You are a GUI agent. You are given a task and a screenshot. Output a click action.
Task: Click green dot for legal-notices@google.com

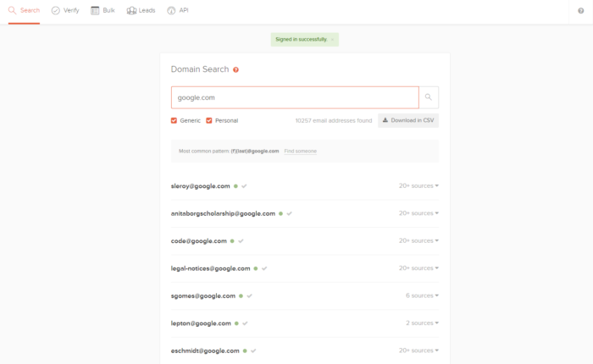point(256,268)
